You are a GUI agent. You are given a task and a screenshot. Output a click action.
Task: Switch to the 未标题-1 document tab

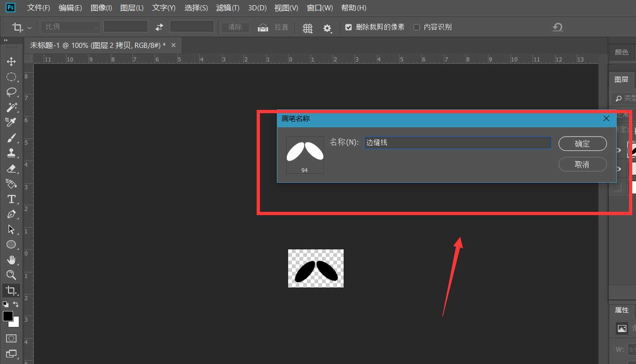tap(98, 46)
